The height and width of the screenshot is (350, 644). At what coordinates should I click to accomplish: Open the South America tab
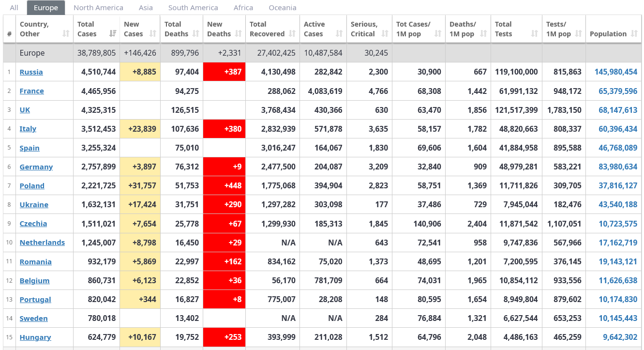click(193, 8)
